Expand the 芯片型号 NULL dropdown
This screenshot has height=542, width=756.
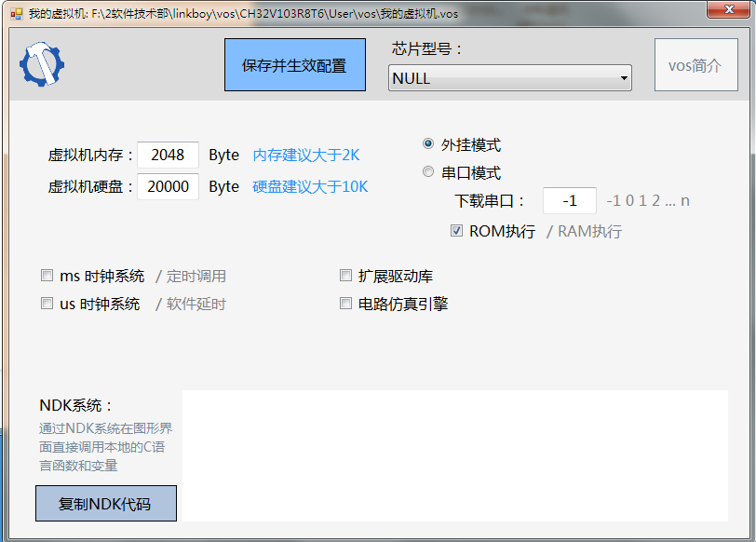coord(509,77)
